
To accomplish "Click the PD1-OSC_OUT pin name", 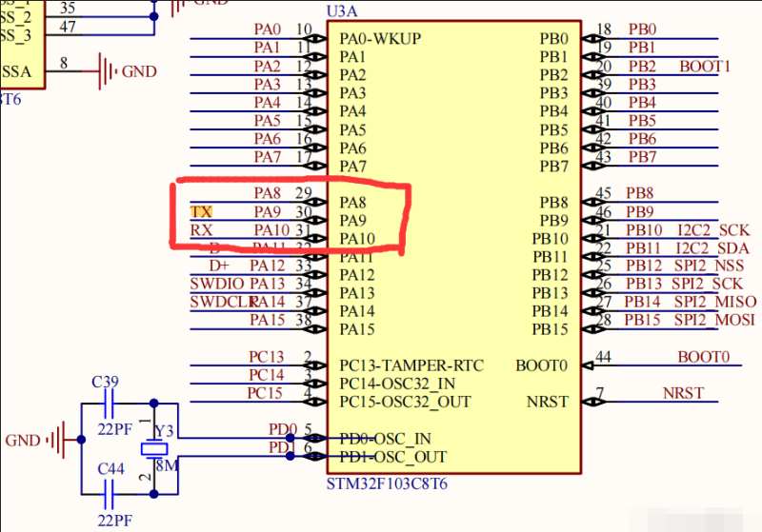I will click(x=393, y=457).
